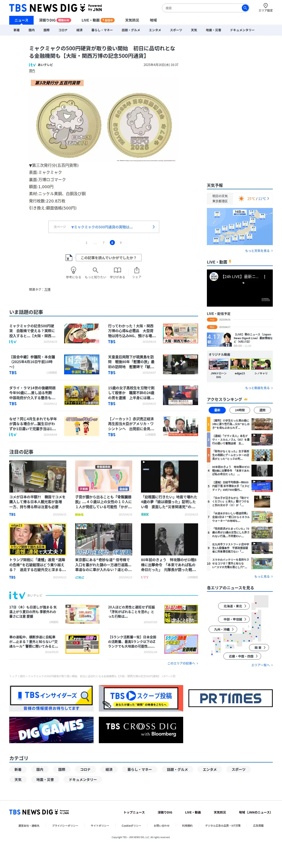Go to pagination page 7

tap(104, 243)
